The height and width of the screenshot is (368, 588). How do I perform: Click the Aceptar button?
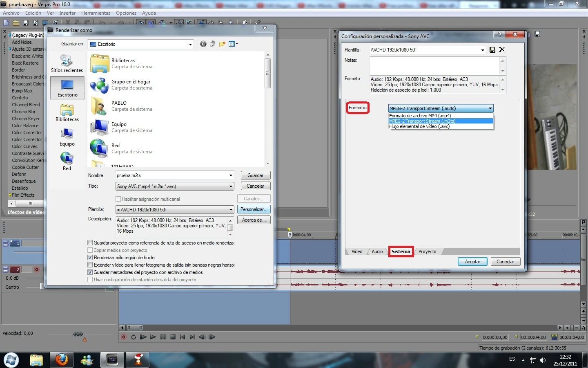tap(472, 262)
